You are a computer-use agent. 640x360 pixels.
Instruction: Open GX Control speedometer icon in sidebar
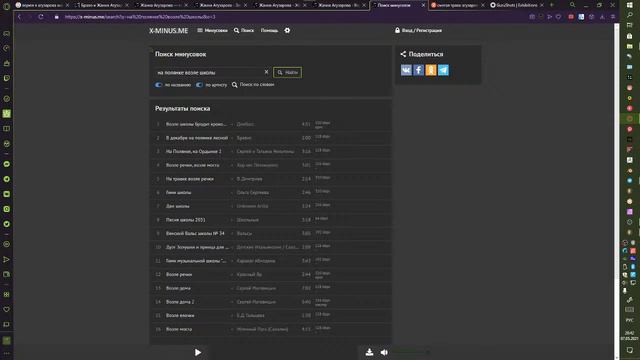click(7, 48)
